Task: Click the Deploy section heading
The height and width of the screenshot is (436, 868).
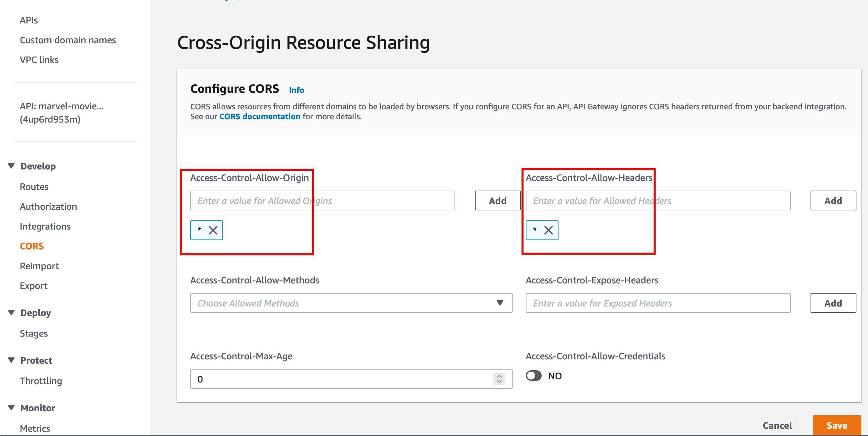Action: click(36, 313)
